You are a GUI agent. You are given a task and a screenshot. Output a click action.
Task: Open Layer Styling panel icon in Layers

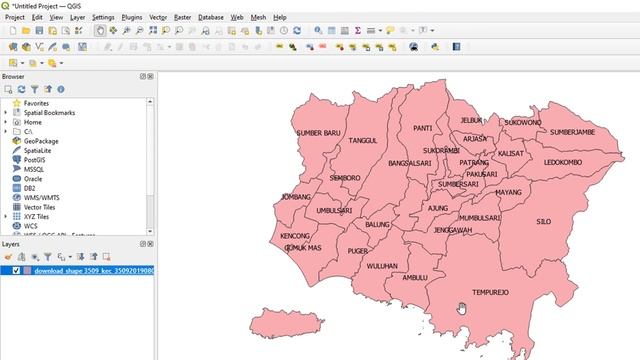pos(8,257)
